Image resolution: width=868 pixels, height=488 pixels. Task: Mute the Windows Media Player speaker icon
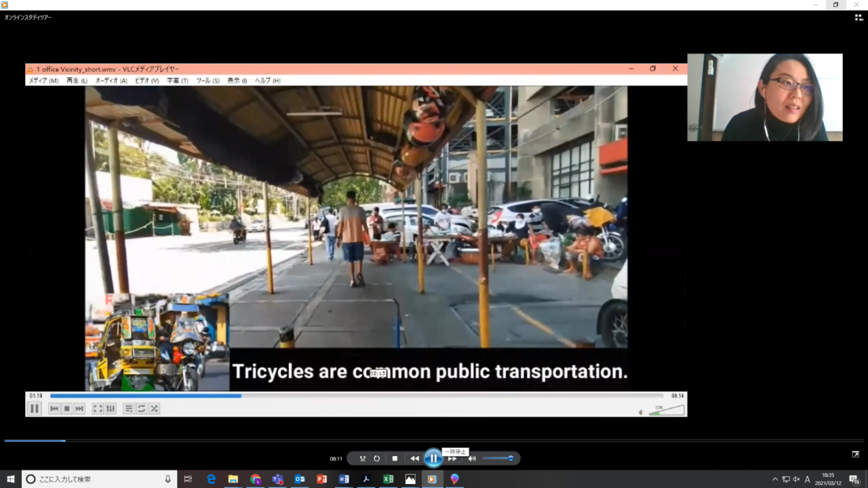[x=472, y=459]
